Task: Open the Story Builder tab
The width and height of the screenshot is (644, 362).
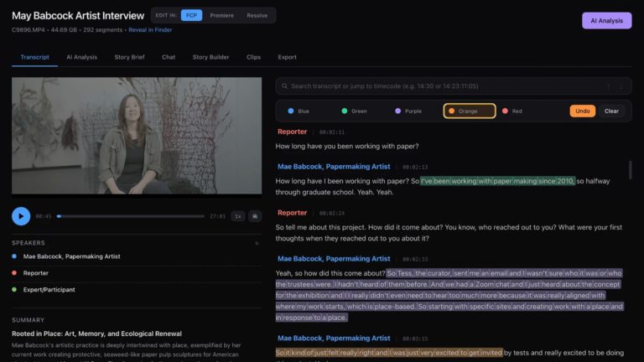Action: [210, 57]
